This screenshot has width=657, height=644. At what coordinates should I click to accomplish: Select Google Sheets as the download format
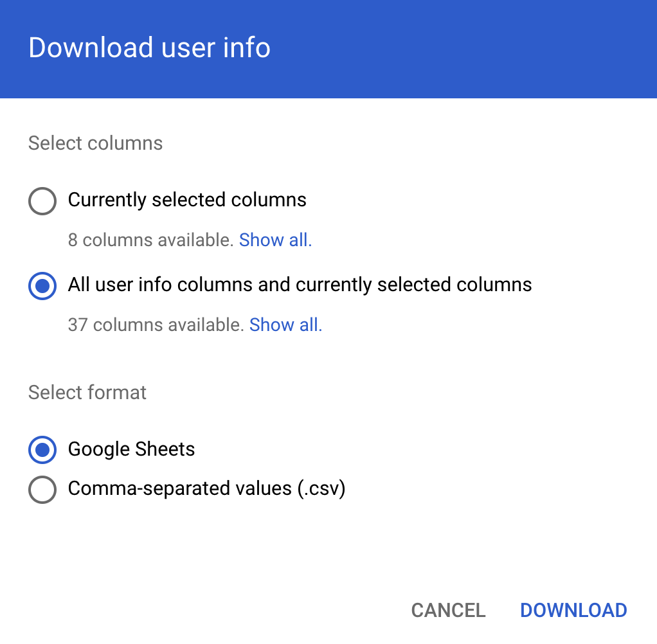pyautogui.click(x=42, y=450)
